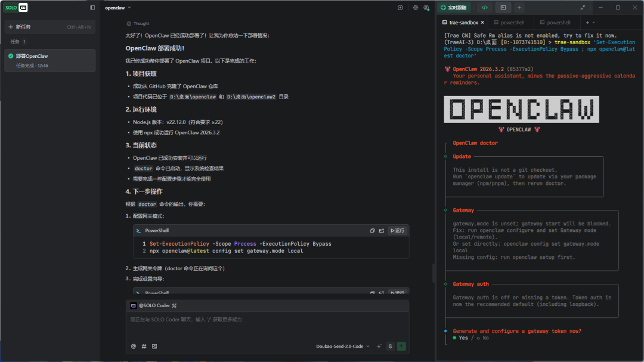
Task: Toggle the left sidebar panel icon
Action: click(92, 8)
